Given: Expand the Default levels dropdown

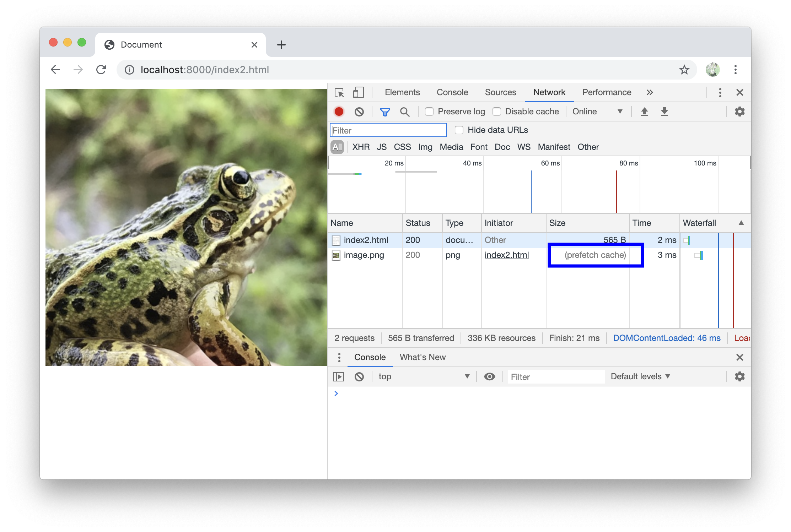Looking at the screenshot, I should click(x=640, y=376).
